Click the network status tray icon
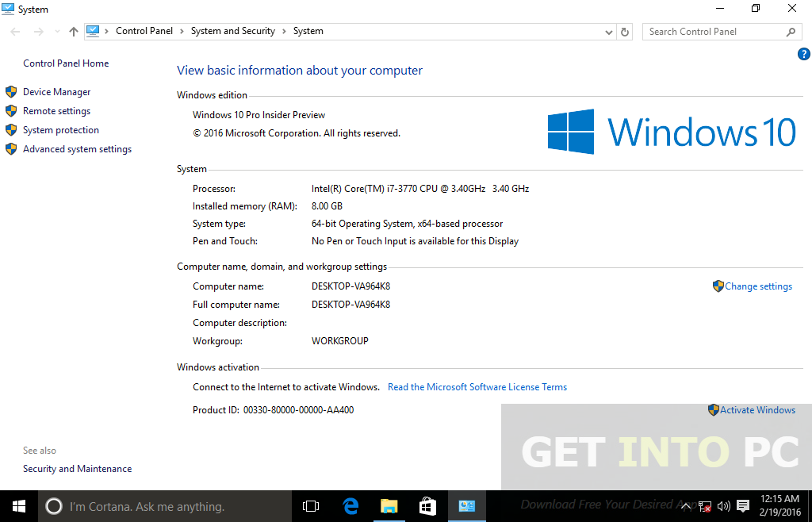812x522 pixels. click(704, 506)
